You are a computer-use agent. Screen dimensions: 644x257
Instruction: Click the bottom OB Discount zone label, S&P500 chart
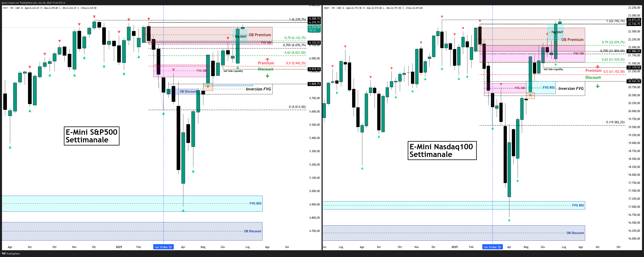tap(253, 231)
